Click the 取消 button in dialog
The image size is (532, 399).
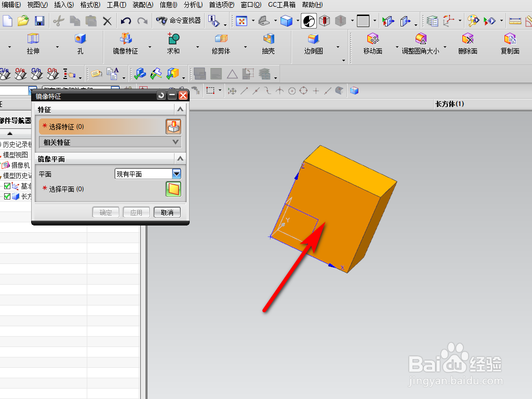click(x=167, y=212)
